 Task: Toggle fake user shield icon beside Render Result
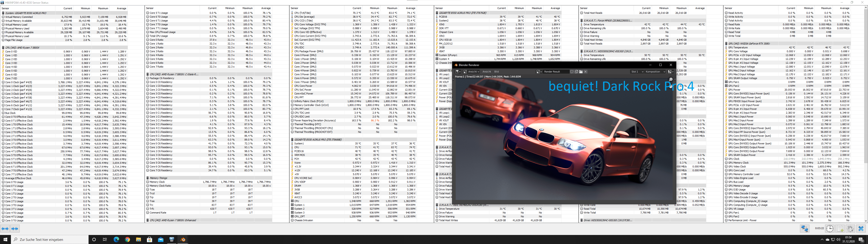[572, 71]
